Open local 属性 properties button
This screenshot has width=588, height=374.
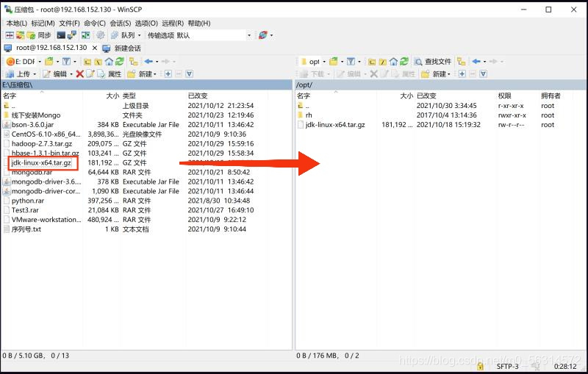pos(110,73)
